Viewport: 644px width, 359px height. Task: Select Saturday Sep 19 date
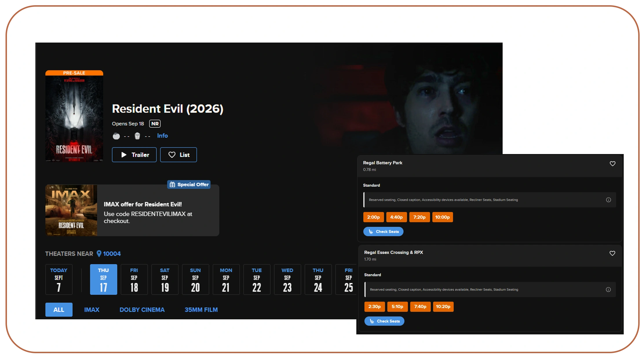pos(165,279)
